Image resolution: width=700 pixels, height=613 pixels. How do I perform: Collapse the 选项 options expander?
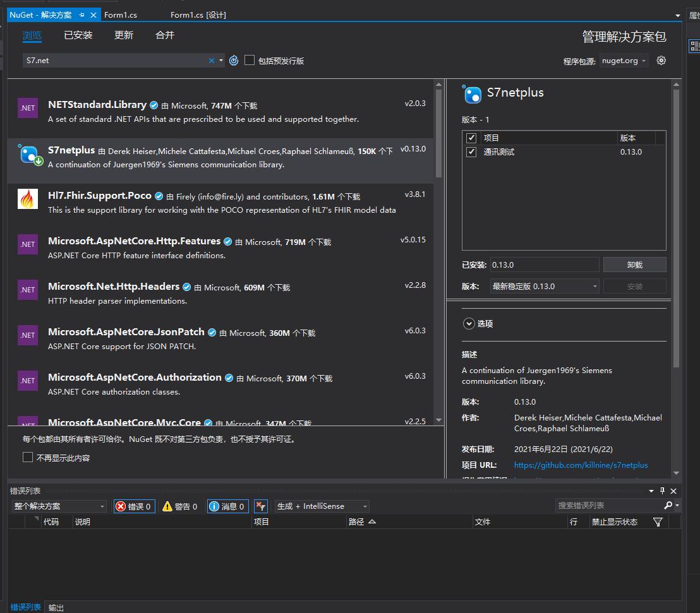tap(469, 323)
